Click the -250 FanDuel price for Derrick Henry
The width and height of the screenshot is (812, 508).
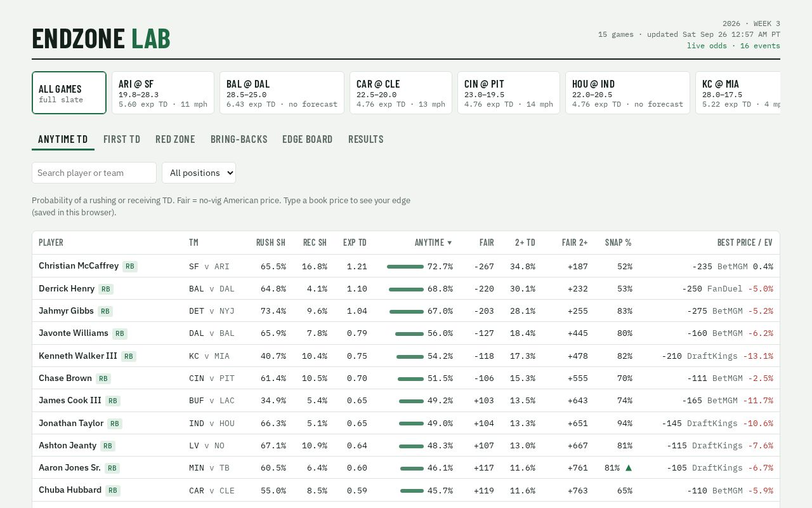712,289
